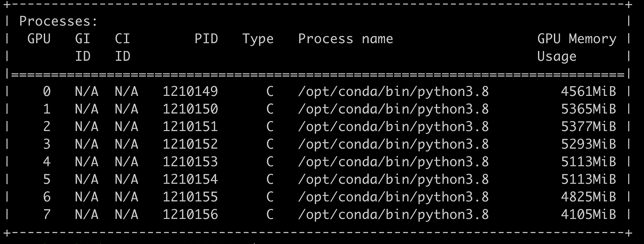Click the 4825MiB memory reading

[588, 197]
